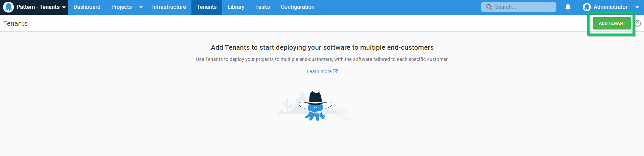Follow the Learn more link
644x156 pixels.
point(319,71)
